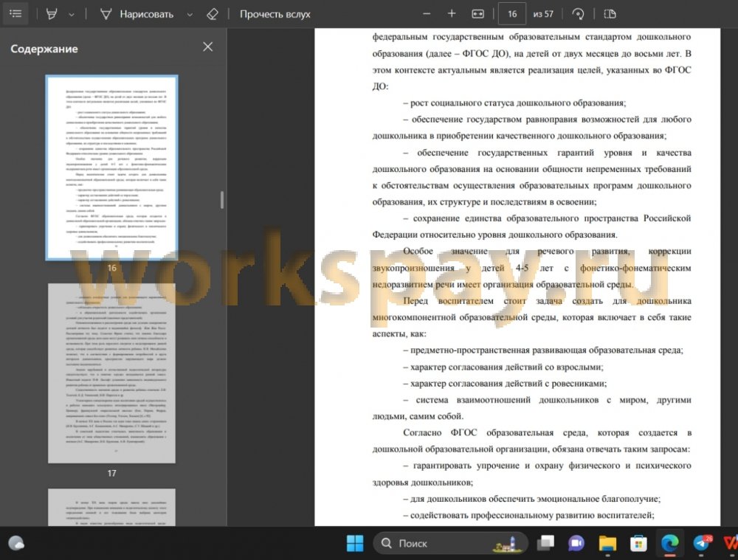Open Microsoft Store from the taskbar
Image resolution: width=738 pixels, height=560 pixels.
pyautogui.click(x=638, y=543)
